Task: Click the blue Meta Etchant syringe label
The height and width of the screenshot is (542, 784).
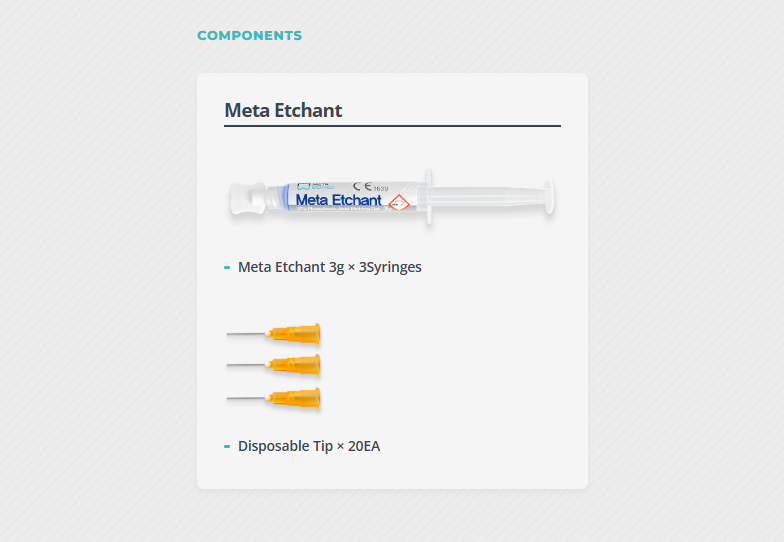Action: coord(338,200)
